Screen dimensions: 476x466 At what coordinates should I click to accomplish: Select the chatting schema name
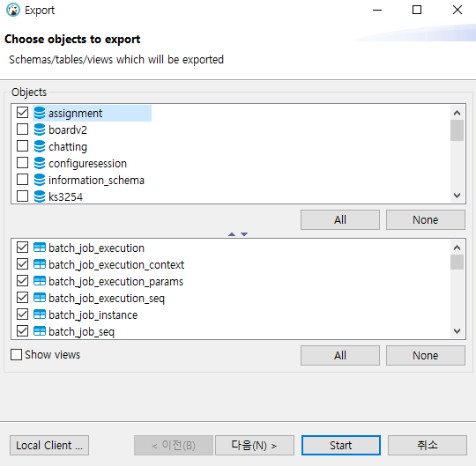click(x=68, y=147)
